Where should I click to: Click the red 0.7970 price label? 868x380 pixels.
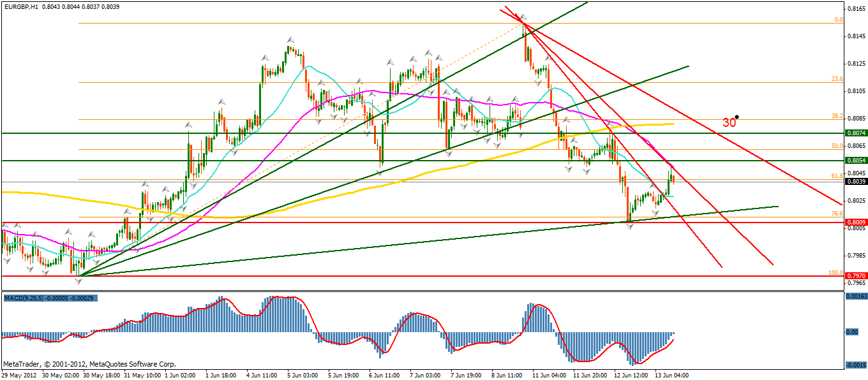pos(855,276)
